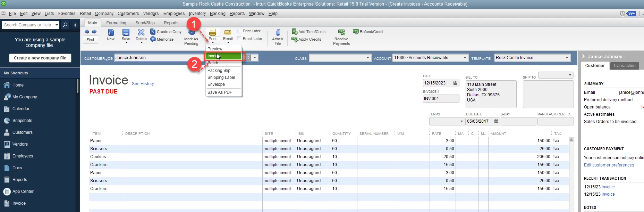Expand Customer:Job dropdown arrow
The image size is (644, 212).
pos(255,58)
